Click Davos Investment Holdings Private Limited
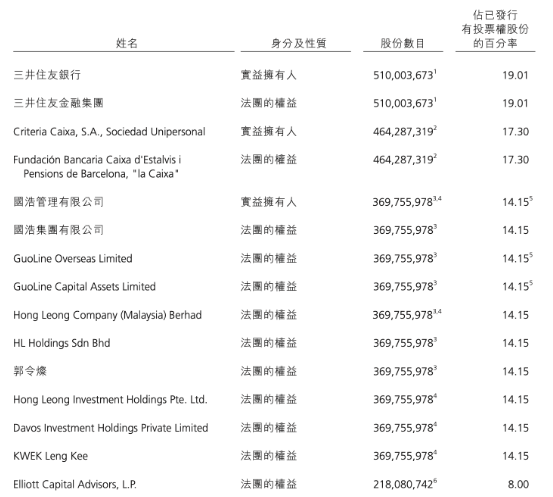The image size is (553, 497). click(x=111, y=428)
